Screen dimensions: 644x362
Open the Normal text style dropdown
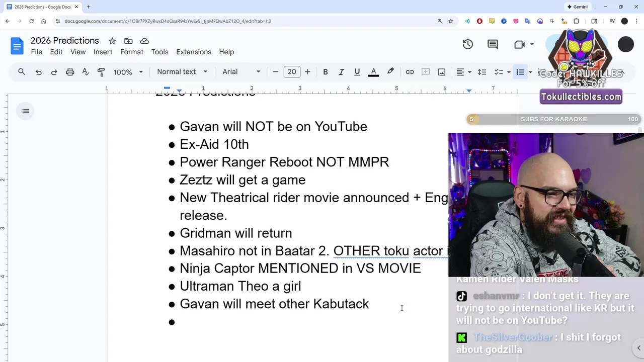coord(182,72)
